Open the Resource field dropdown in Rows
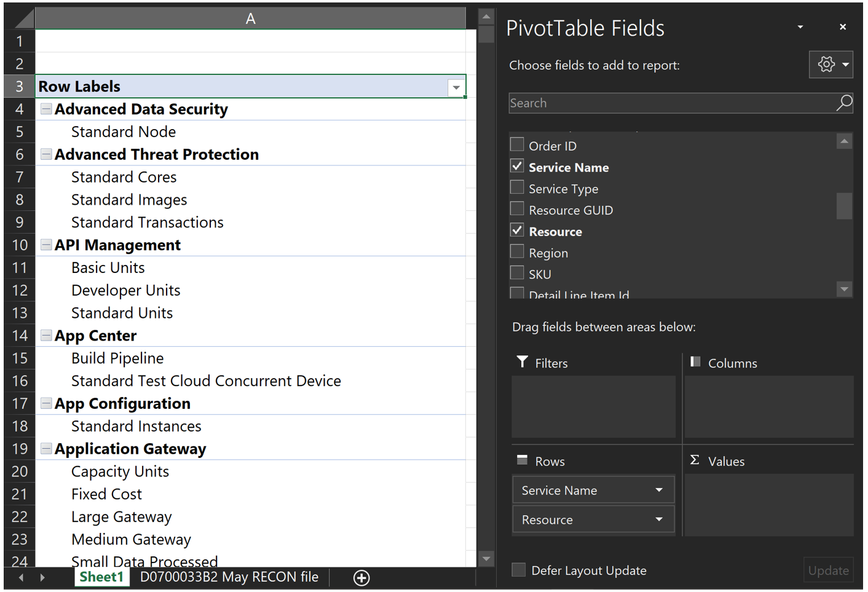 [659, 519]
